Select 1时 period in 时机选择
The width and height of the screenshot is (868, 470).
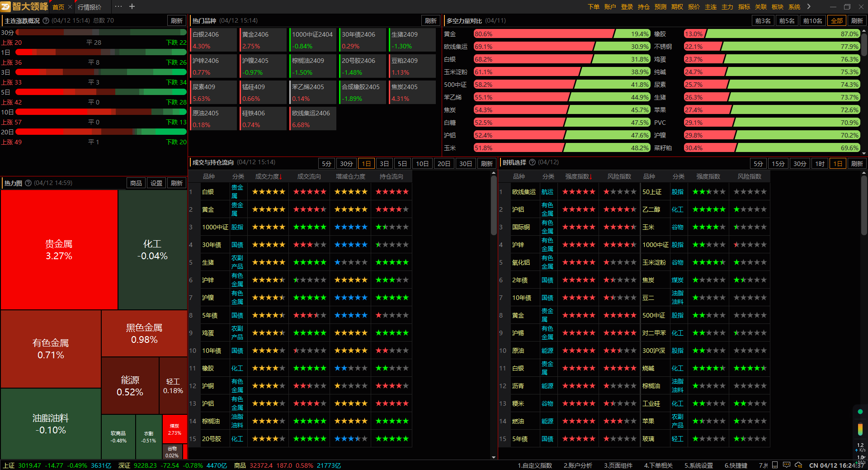click(x=820, y=164)
